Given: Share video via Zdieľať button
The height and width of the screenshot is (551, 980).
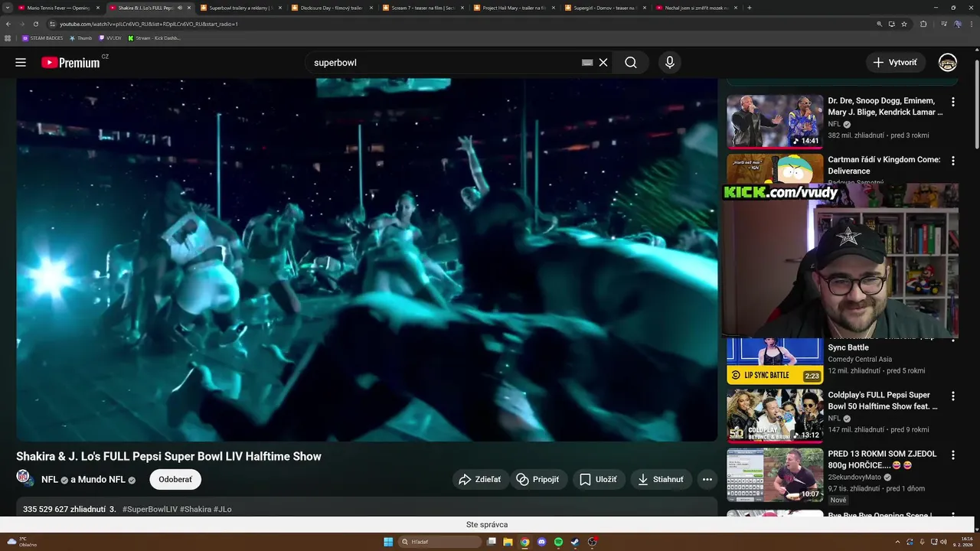Looking at the screenshot, I should pyautogui.click(x=479, y=480).
